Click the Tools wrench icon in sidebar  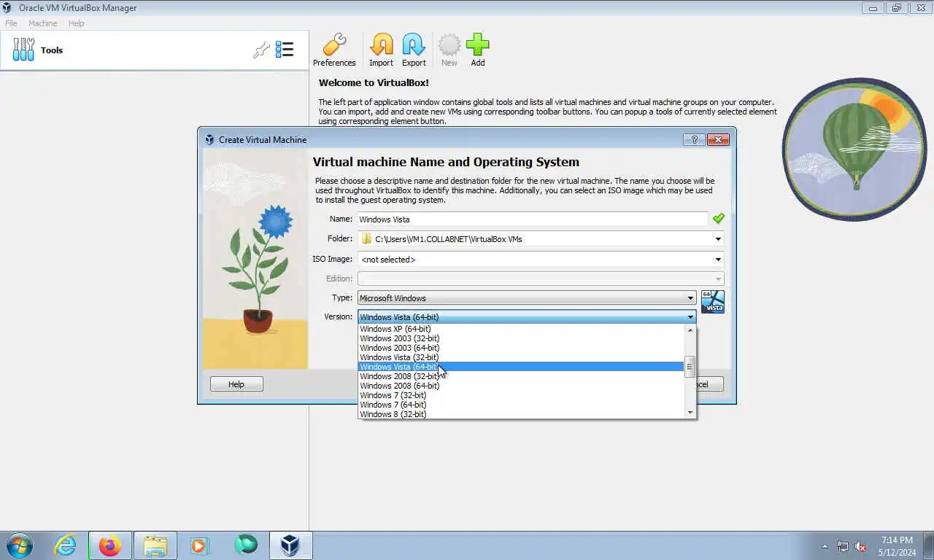[x=23, y=50]
